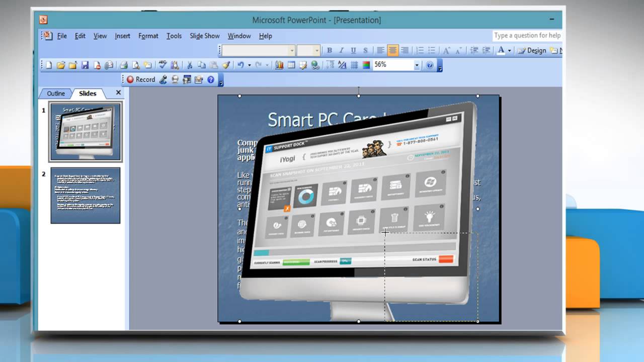Decrease the font size
The width and height of the screenshot is (644, 362).
click(458, 50)
